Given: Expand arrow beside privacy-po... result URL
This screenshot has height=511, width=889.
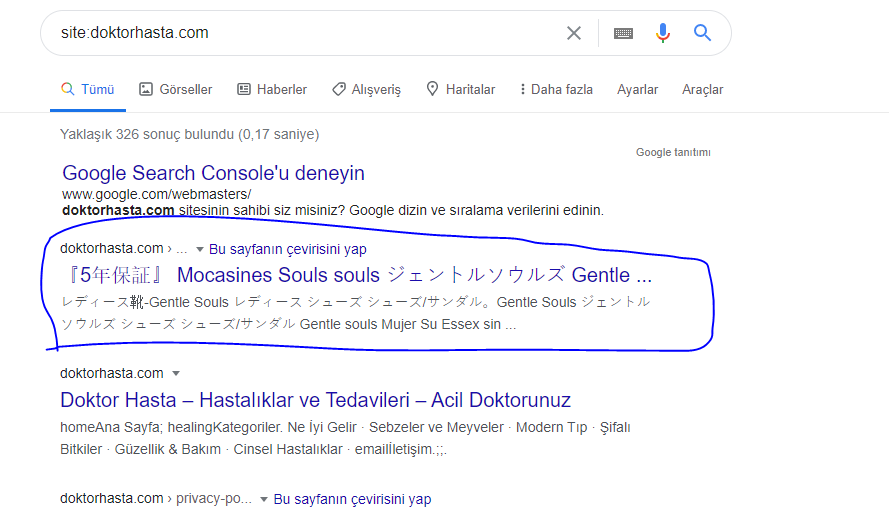Looking at the screenshot, I should click(x=264, y=499).
